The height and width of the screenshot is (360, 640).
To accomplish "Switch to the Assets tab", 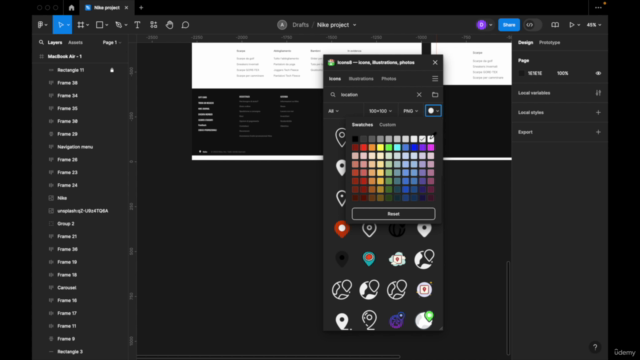I will (75, 42).
